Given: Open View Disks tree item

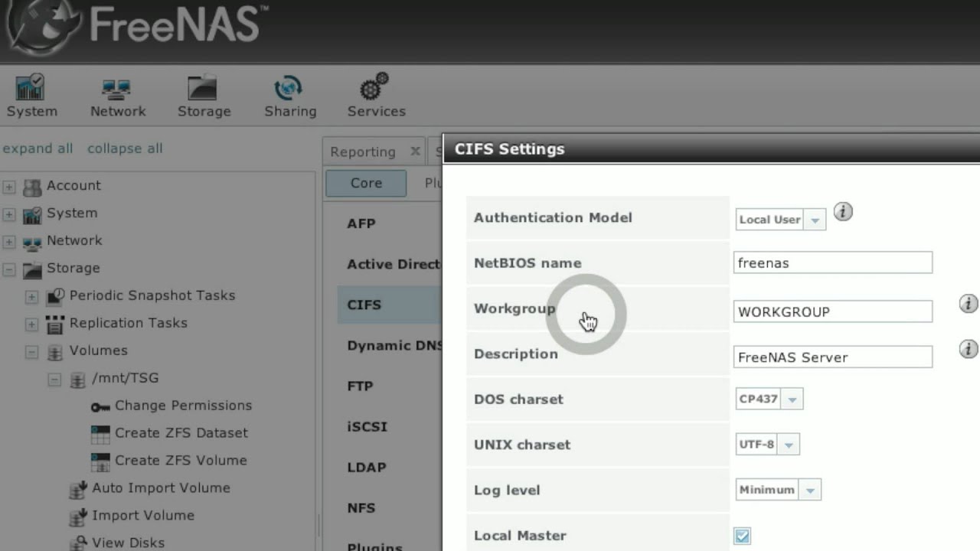Looking at the screenshot, I should 128,543.
